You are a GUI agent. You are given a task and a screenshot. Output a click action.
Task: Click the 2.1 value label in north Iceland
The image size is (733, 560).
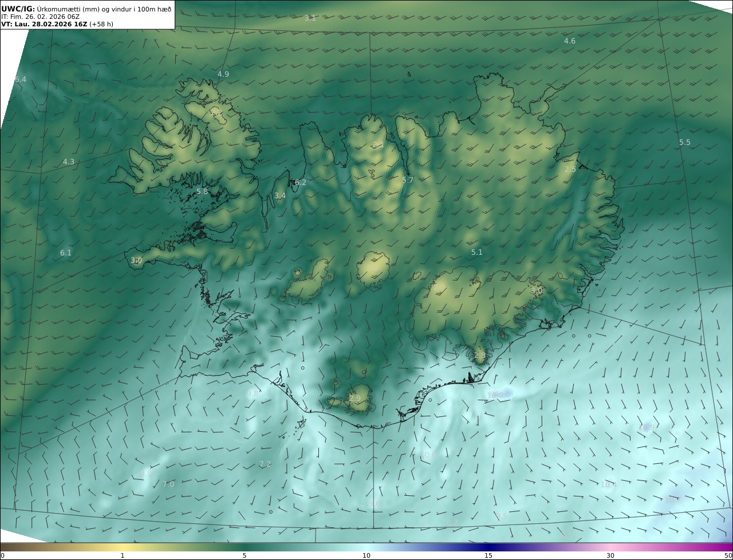tap(378, 145)
